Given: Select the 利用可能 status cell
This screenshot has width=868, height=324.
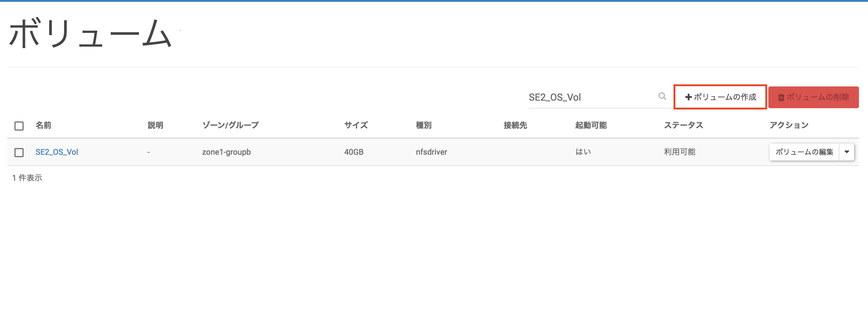Looking at the screenshot, I should [680, 152].
